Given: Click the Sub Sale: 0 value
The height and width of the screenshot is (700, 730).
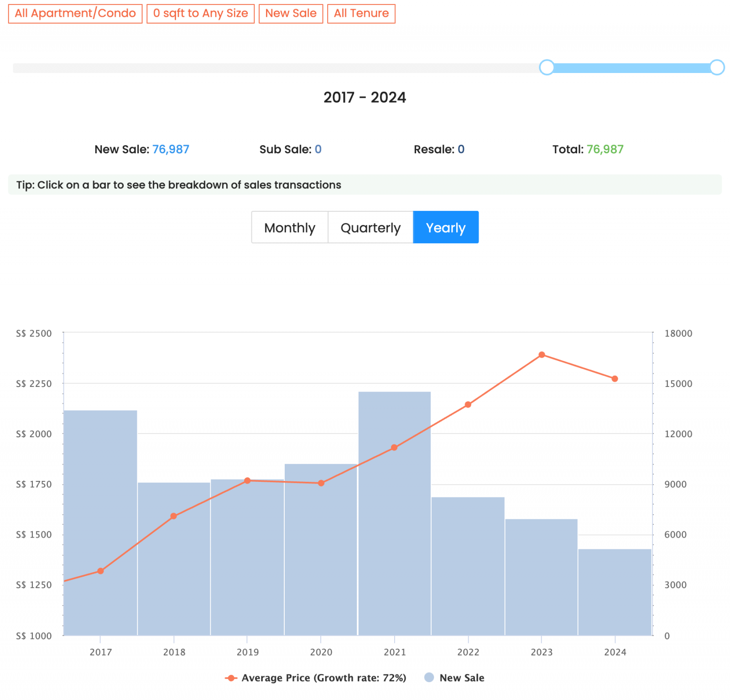Looking at the screenshot, I should [x=318, y=149].
